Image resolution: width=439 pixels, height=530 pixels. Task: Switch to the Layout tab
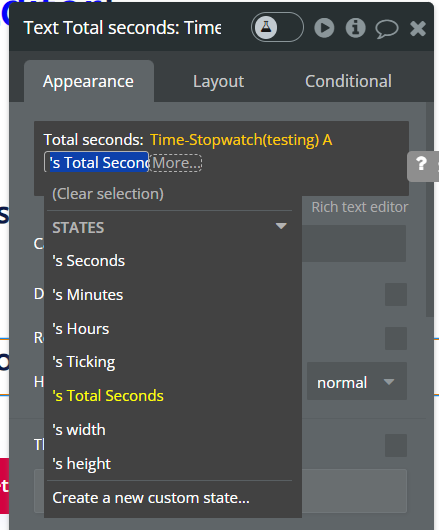[x=218, y=81]
